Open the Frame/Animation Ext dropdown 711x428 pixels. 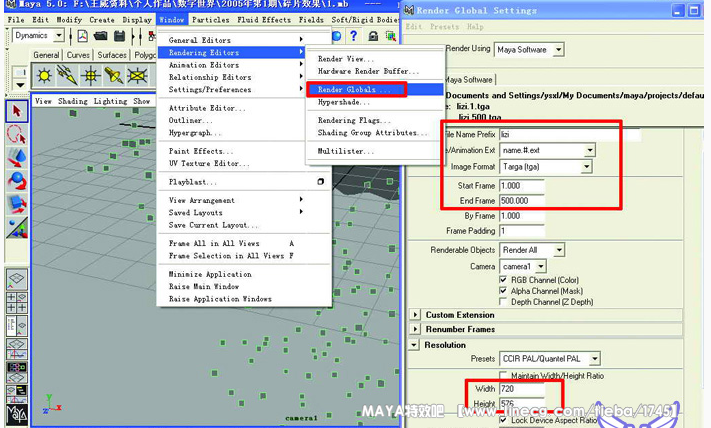click(589, 150)
